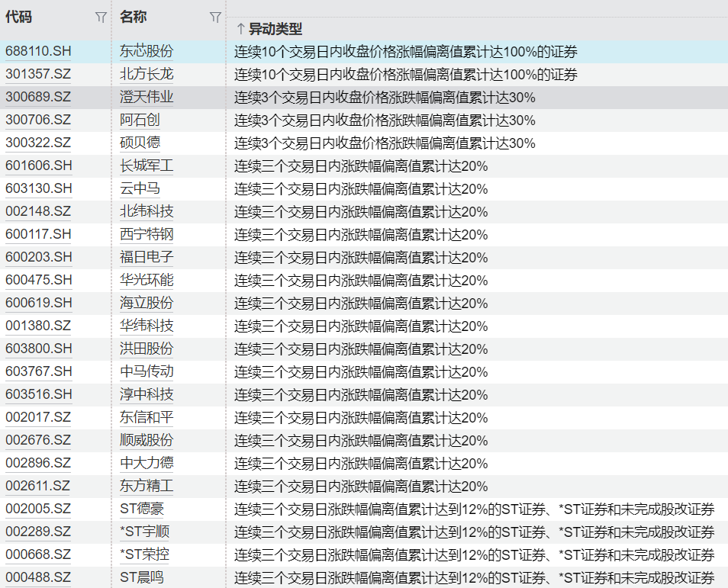Viewport: 728px width, 588px height.
Task: Select 异动类型 text in the ST德豪 row
Action: 474,509
